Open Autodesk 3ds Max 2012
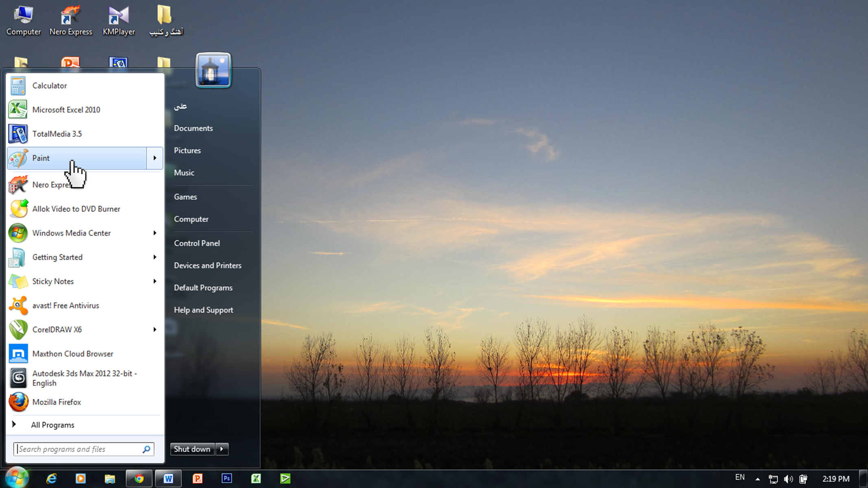Viewport: 868px width, 488px height. (84, 378)
